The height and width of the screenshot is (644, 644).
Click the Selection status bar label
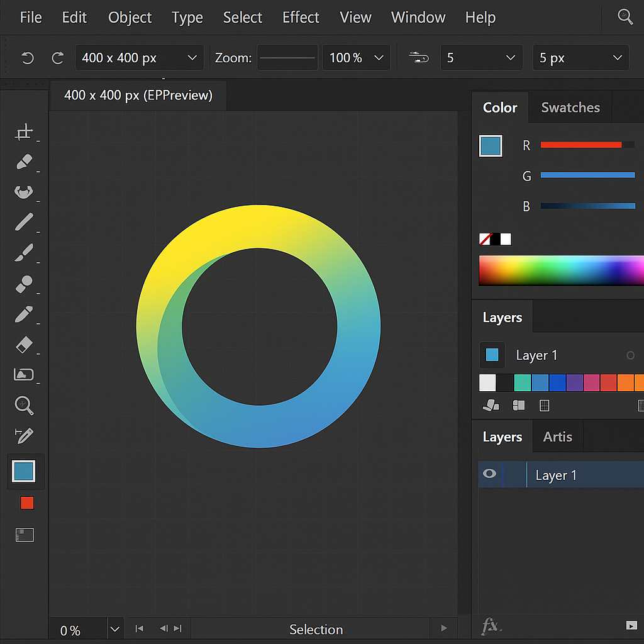pos(316,629)
